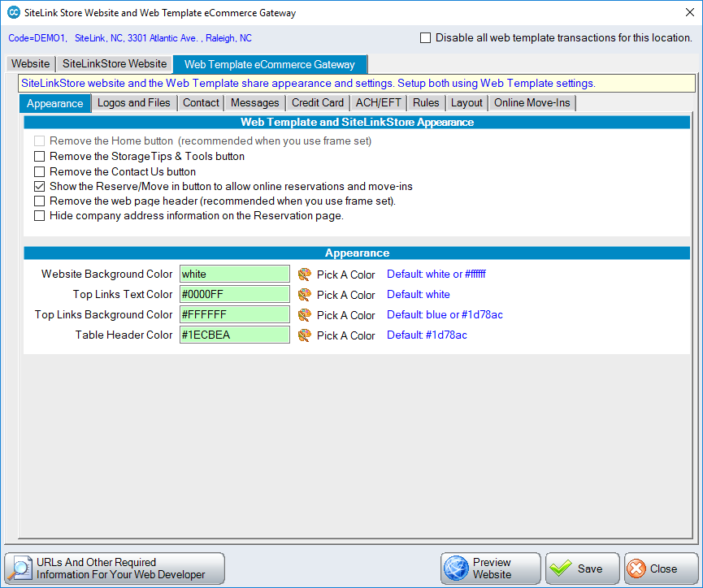
Task: Click Pick A Color for Top Links Text
Action: [345, 295]
